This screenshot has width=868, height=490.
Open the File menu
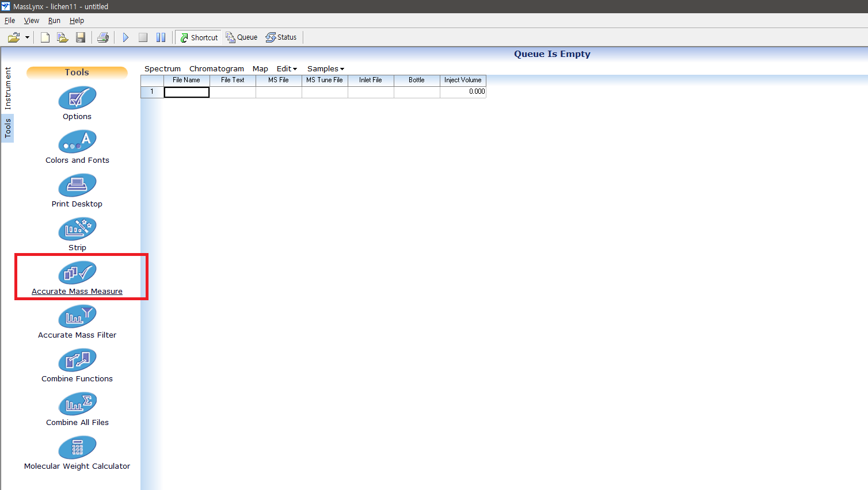[x=10, y=21]
